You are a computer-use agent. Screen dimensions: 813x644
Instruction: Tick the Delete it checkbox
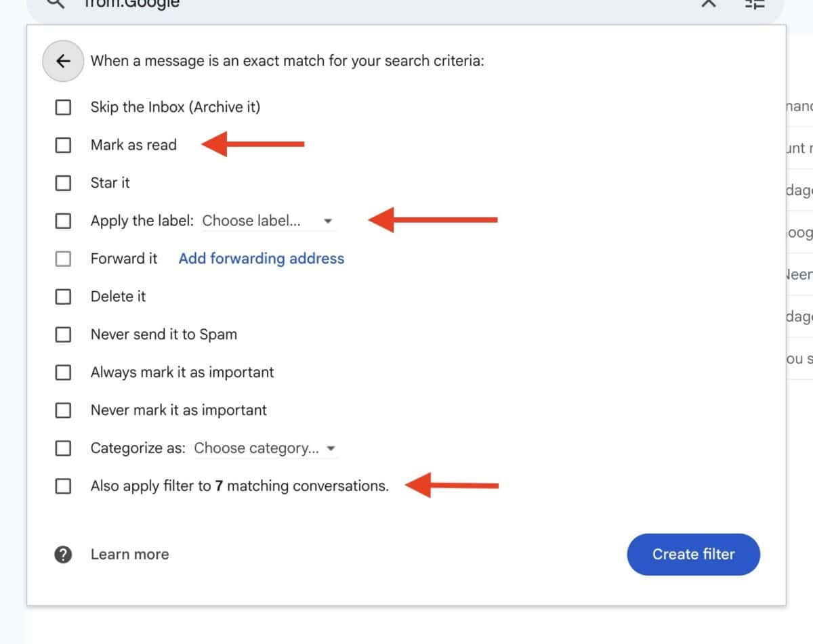(x=63, y=297)
